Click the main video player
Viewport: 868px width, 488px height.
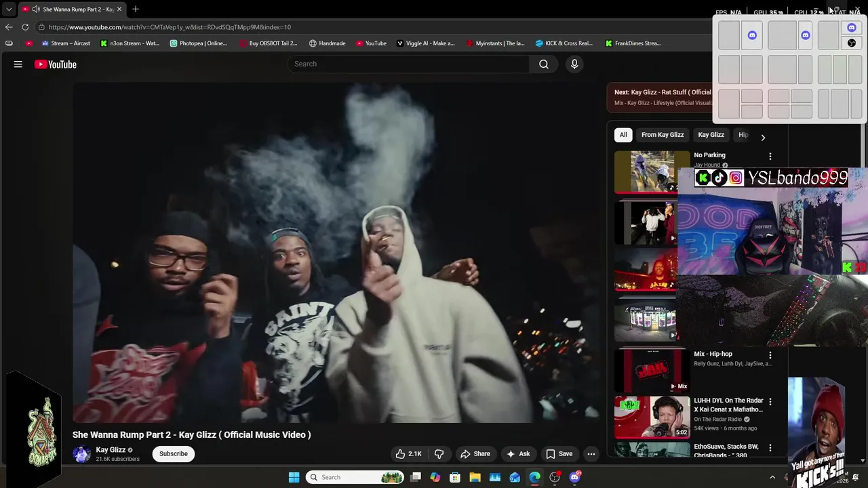336,253
